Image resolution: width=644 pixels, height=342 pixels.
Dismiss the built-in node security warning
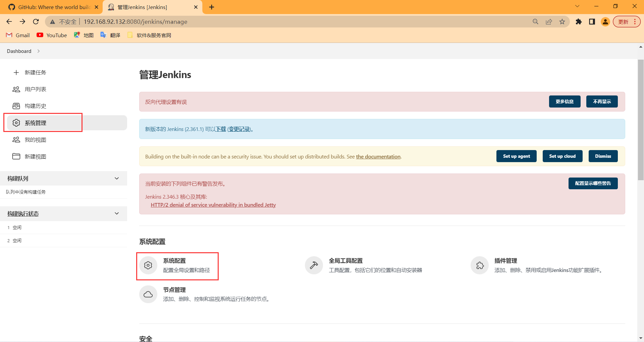click(x=603, y=156)
